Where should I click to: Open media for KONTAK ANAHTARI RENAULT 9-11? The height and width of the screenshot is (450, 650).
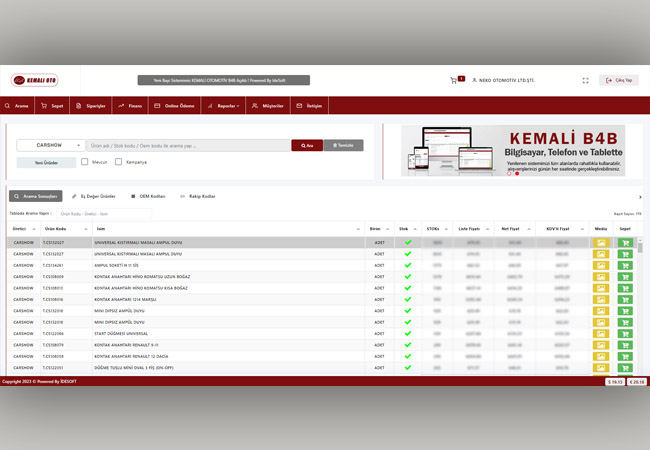pos(601,345)
